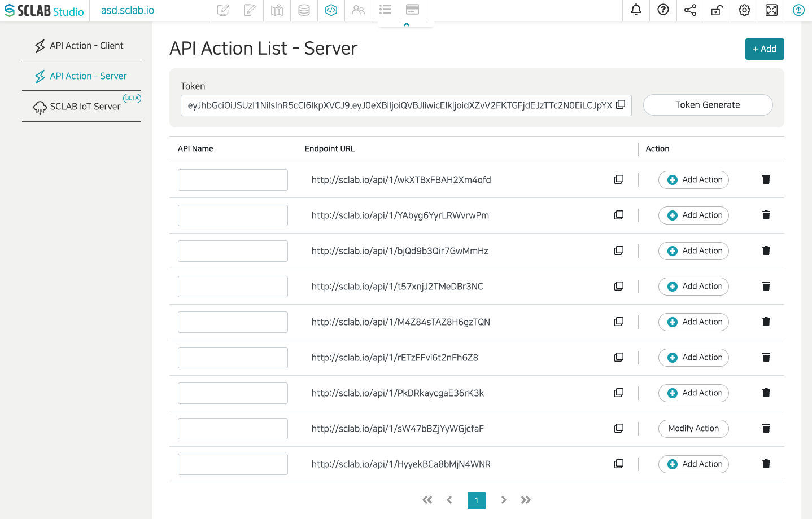Image resolution: width=812 pixels, height=519 pixels.
Task: Click the publish upload arrow icon
Action: [798, 10]
